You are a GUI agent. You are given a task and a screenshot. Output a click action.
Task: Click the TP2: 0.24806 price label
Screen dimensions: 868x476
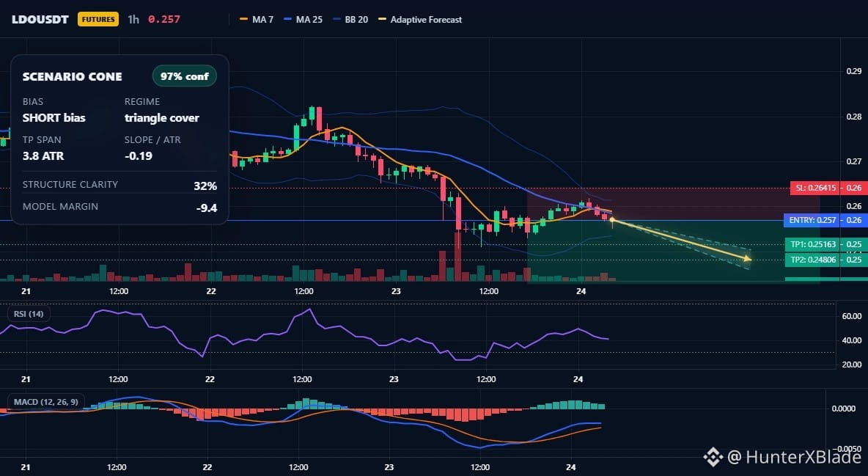812,260
